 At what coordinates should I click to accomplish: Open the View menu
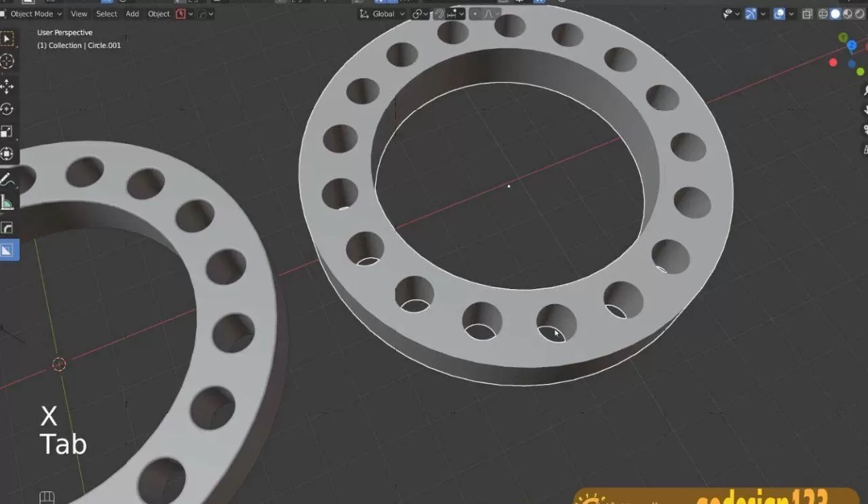click(79, 14)
